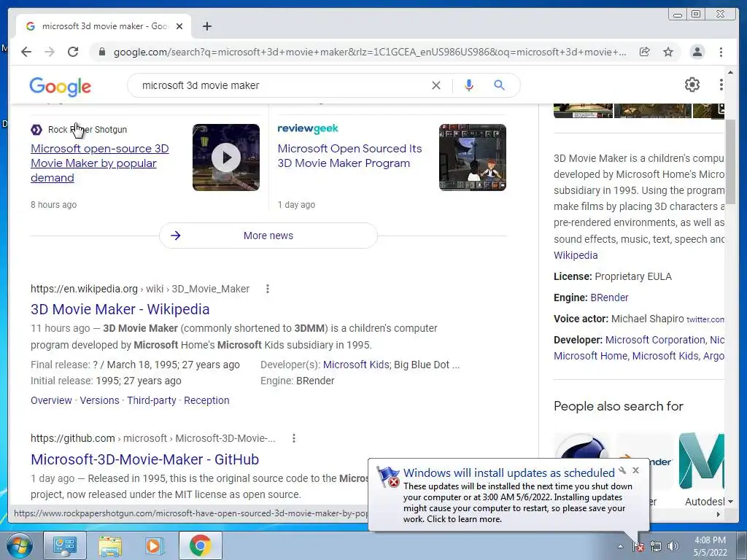This screenshot has width=747, height=560.
Task: Click the Action Center flag icon
Action: pyautogui.click(x=638, y=547)
